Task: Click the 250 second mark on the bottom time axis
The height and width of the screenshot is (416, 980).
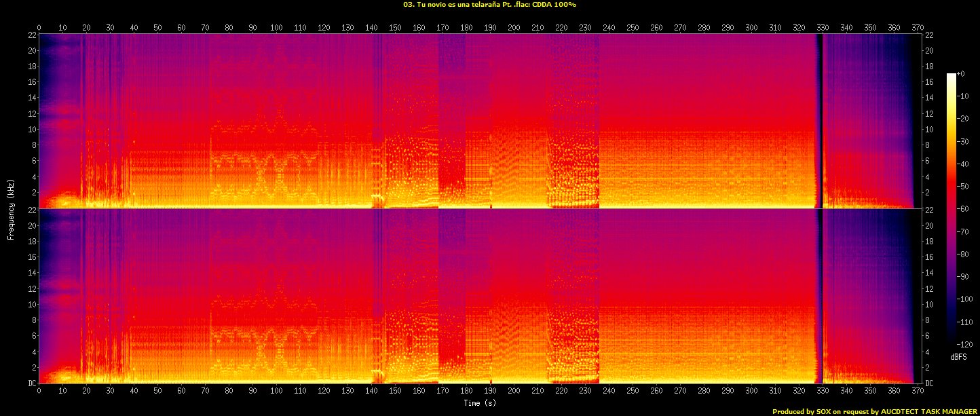Action: click(x=633, y=391)
